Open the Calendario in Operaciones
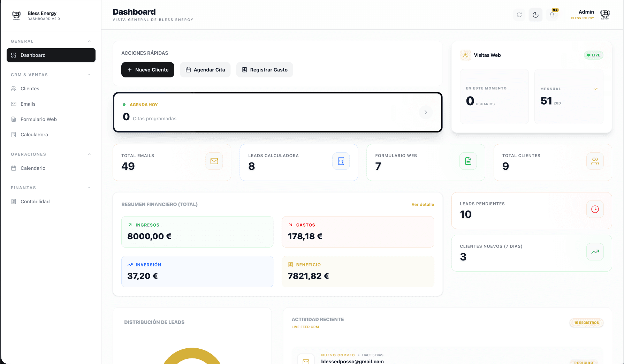The height and width of the screenshot is (364, 624). coord(33,168)
